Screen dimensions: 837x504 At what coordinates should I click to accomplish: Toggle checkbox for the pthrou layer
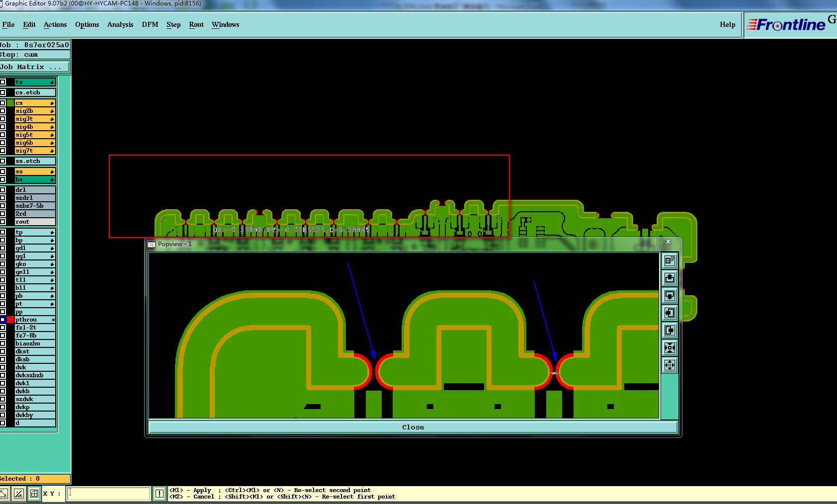(2, 320)
